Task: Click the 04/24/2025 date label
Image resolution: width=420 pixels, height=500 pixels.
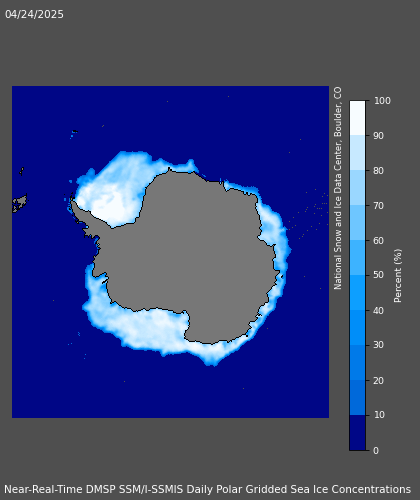Action: pyautogui.click(x=34, y=14)
